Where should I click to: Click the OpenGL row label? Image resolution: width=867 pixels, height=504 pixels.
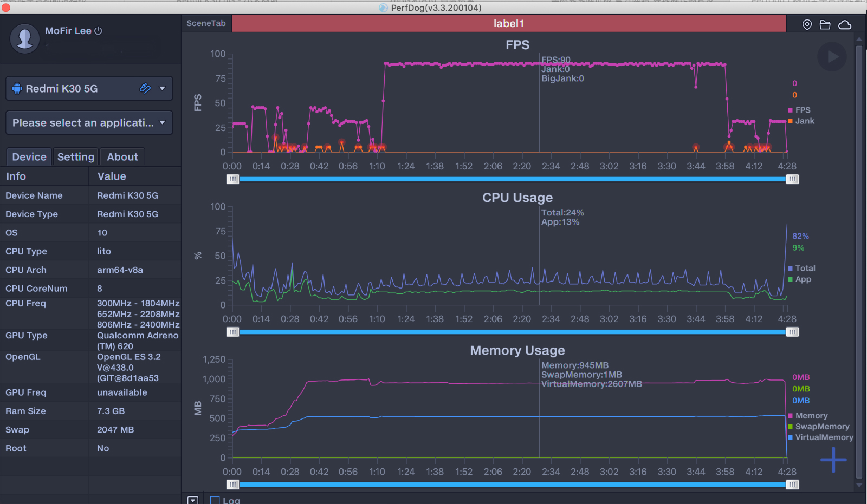pyautogui.click(x=23, y=357)
